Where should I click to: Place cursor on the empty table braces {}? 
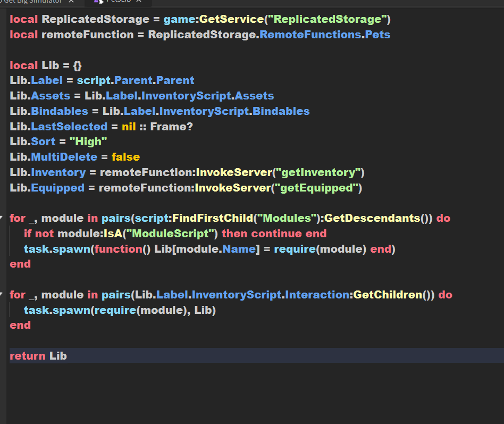(x=78, y=65)
